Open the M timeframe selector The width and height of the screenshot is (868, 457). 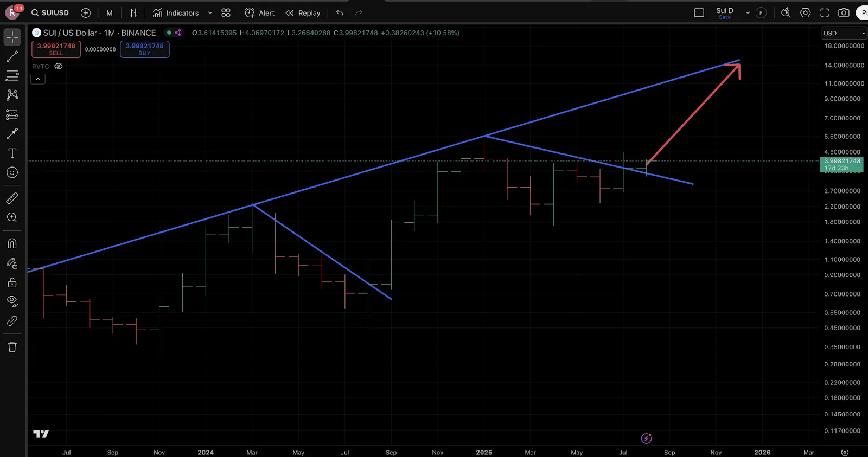[110, 13]
